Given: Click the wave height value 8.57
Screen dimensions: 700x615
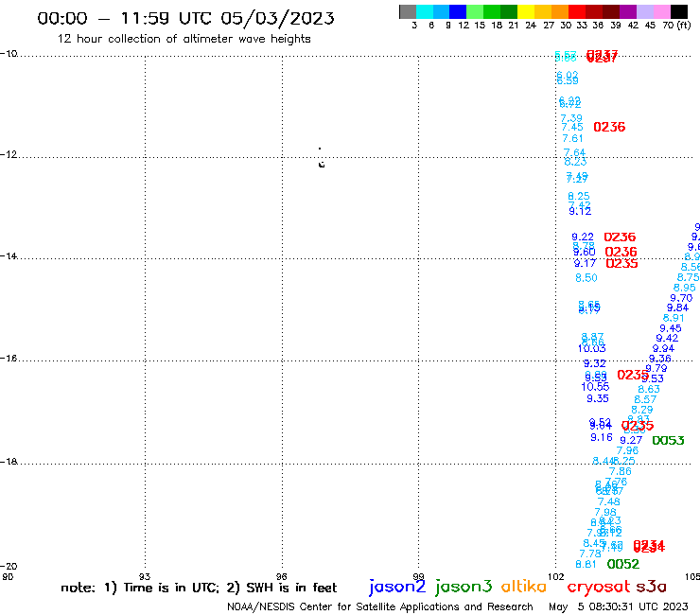Looking at the screenshot, I should point(645,399).
